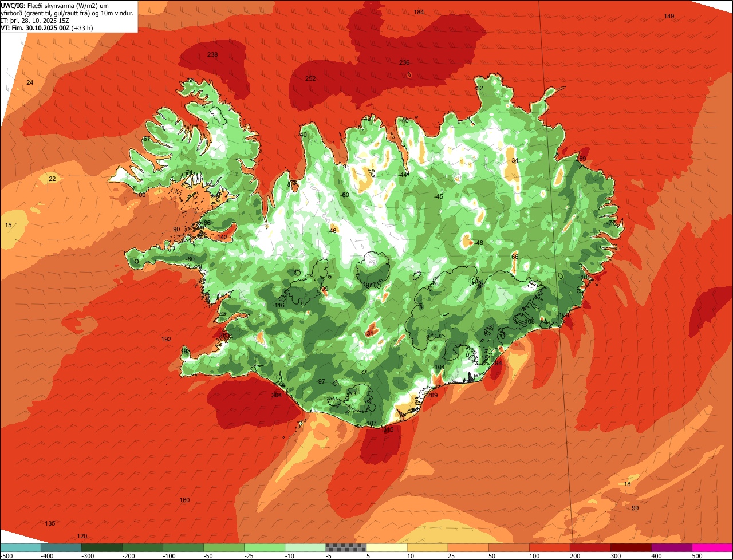
Task: Click the value -107 at the southern tip
Action: pos(371,423)
